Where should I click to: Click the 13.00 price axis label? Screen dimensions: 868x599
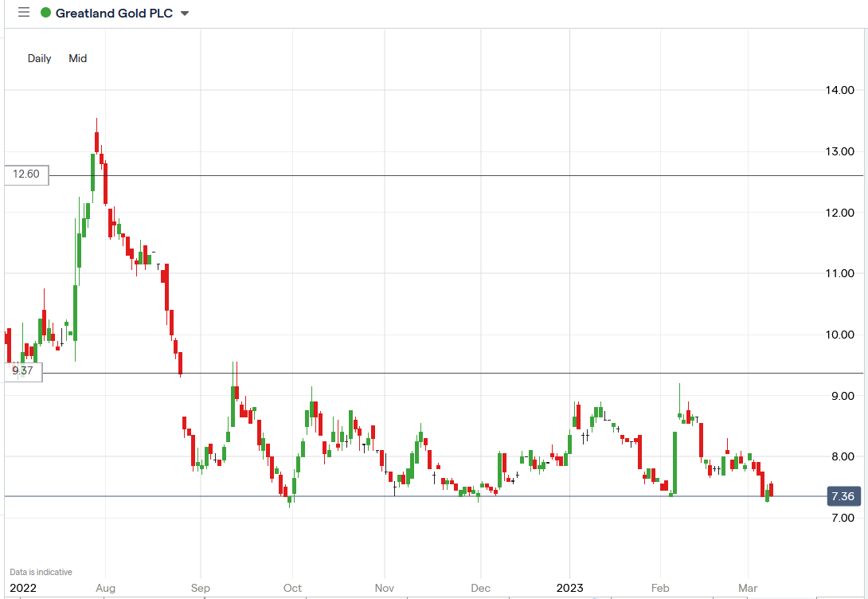click(x=840, y=151)
